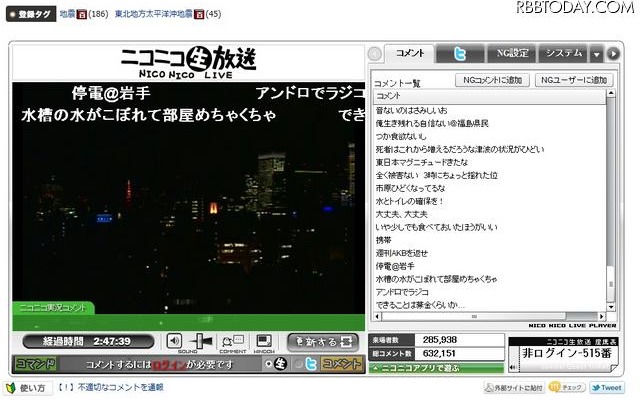Open the Twitter bird tab
Image resolution: width=640 pixels, height=400 pixels.
click(460, 53)
